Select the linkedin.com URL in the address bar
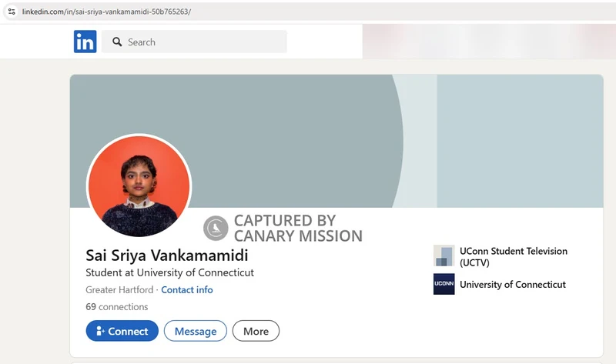 click(106, 12)
